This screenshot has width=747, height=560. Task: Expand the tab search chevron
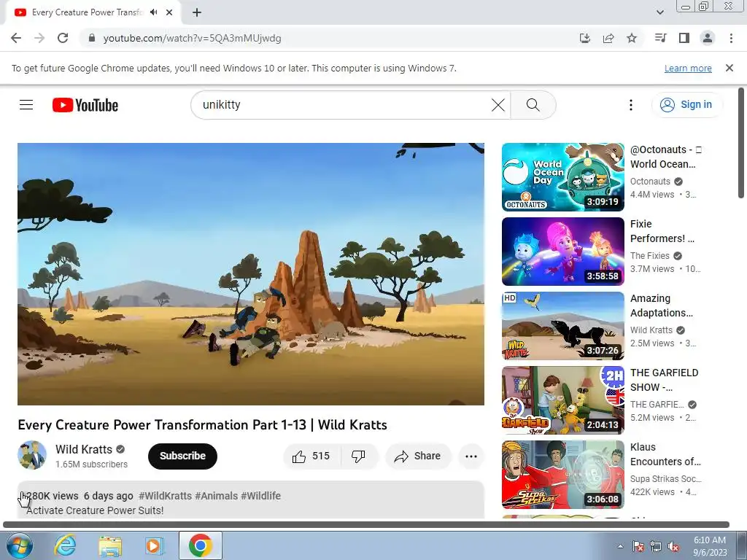coord(659,12)
